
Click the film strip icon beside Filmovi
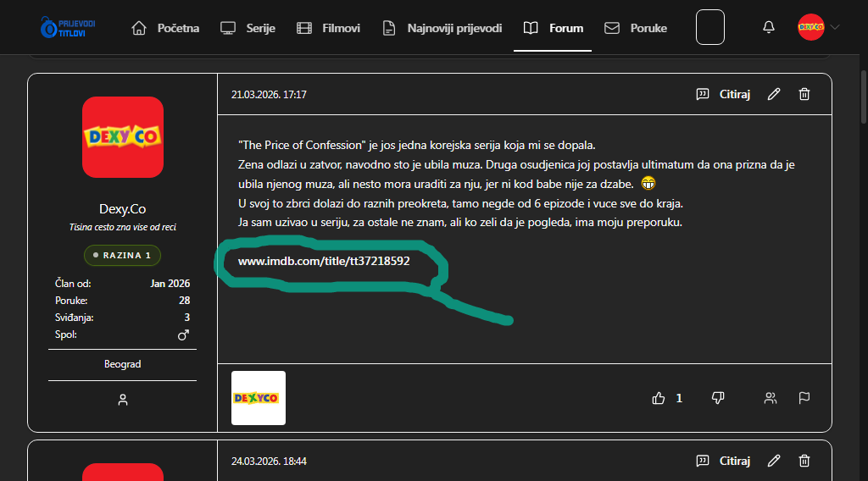(304, 28)
